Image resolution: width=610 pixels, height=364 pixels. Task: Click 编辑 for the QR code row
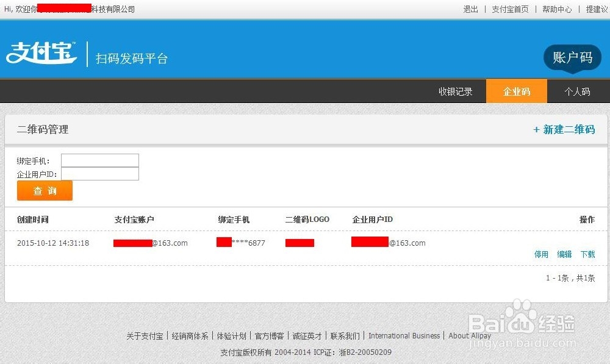[564, 254]
